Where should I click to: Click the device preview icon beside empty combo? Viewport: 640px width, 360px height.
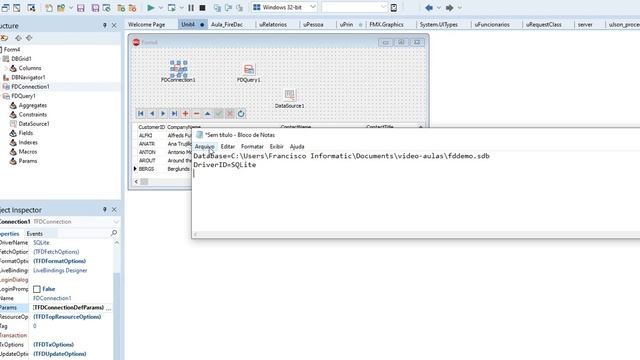(x=393, y=7)
